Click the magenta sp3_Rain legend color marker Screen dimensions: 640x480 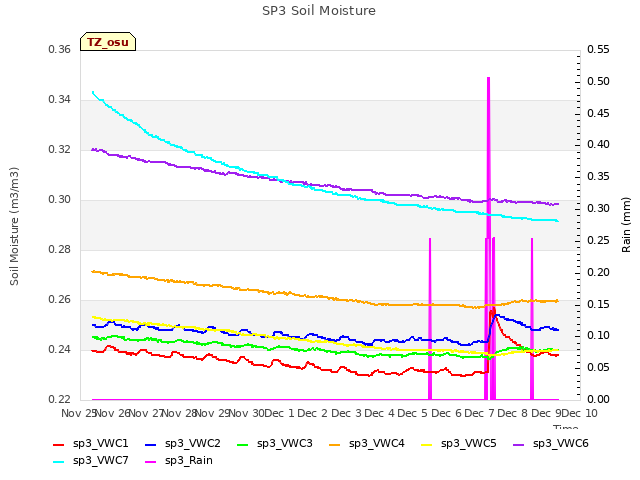tap(151, 462)
